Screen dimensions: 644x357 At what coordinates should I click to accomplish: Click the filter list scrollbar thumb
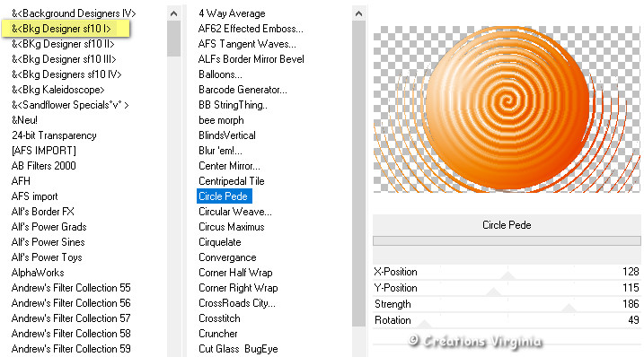pyautogui.click(x=358, y=174)
